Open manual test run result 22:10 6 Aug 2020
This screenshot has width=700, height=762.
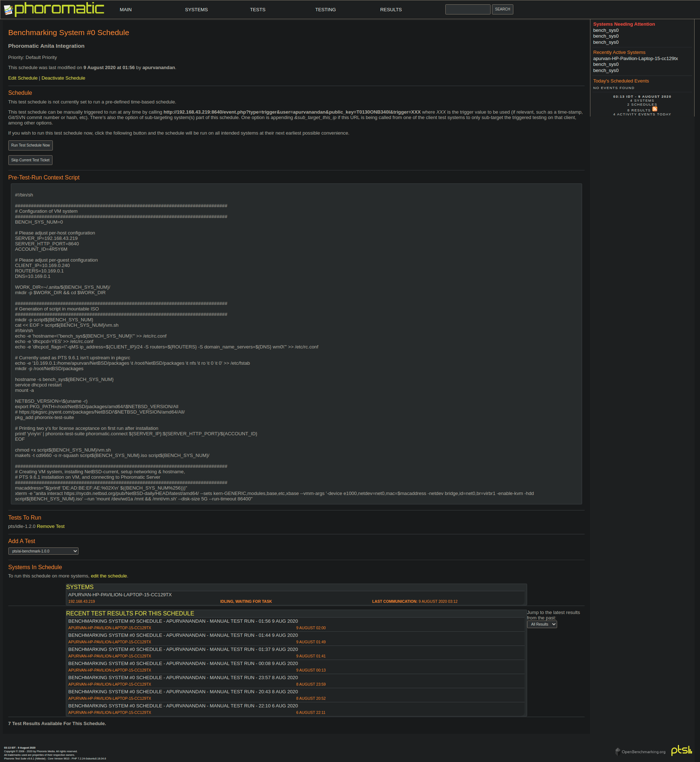[x=296, y=709]
